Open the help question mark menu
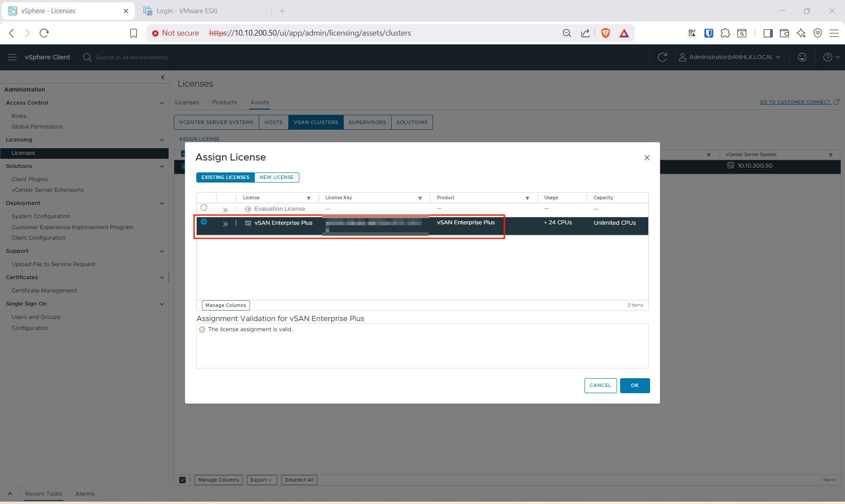This screenshot has height=504, width=845. click(831, 57)
